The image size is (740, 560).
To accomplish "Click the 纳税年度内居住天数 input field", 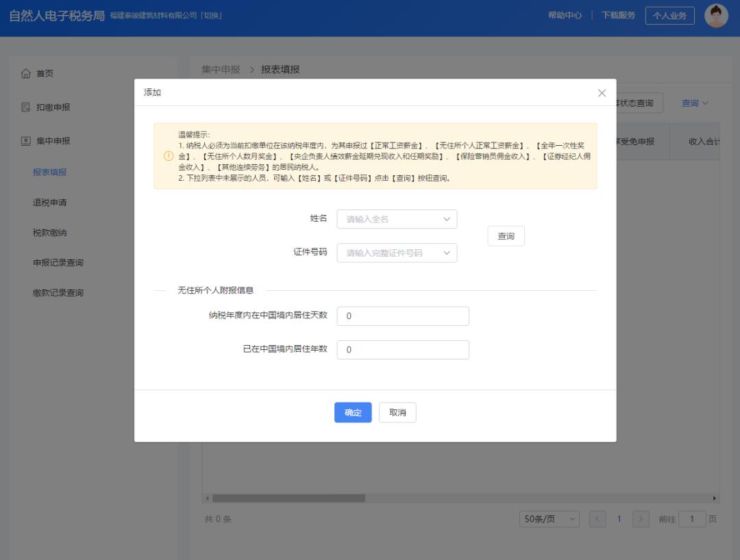I will point(402,316).
